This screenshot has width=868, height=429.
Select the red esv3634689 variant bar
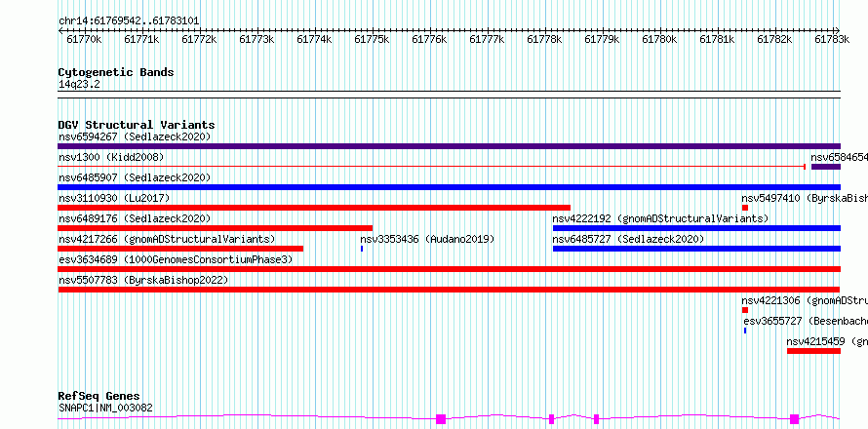pos(449,269)
